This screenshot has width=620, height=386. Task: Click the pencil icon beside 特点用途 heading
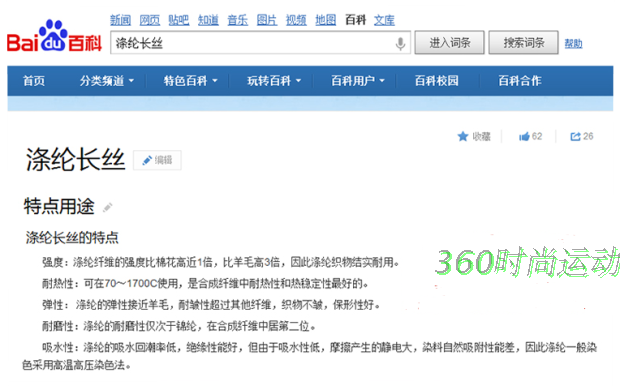[x=108, y=207]
